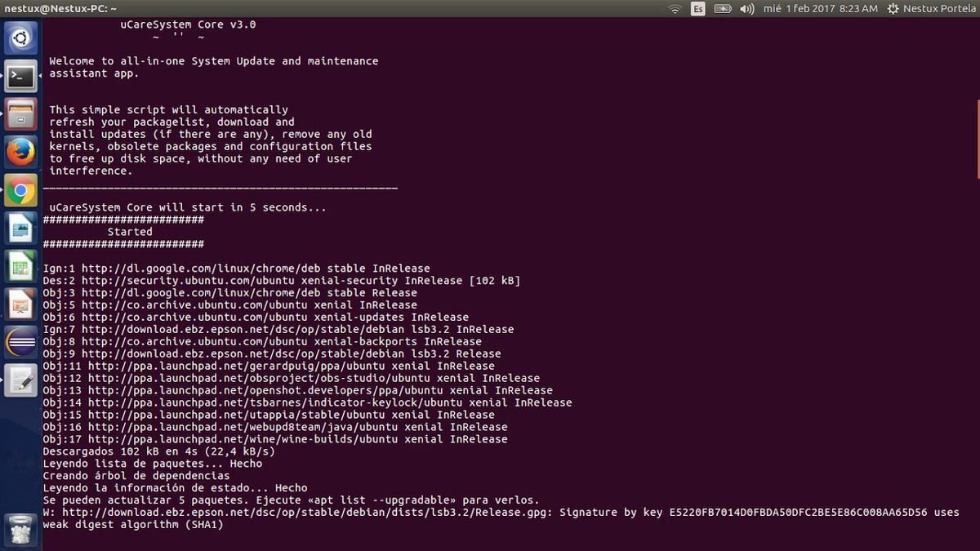Viewport: 980px width, 551px height.
Task: Open LibreOffice Calc from the launcher
Action: click(20, 266)
